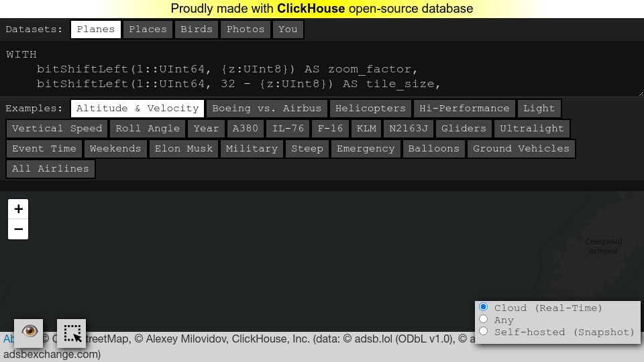Click the map zoom out minus button
Viewport: 644px width, 362px height.
tap(18, 229)
